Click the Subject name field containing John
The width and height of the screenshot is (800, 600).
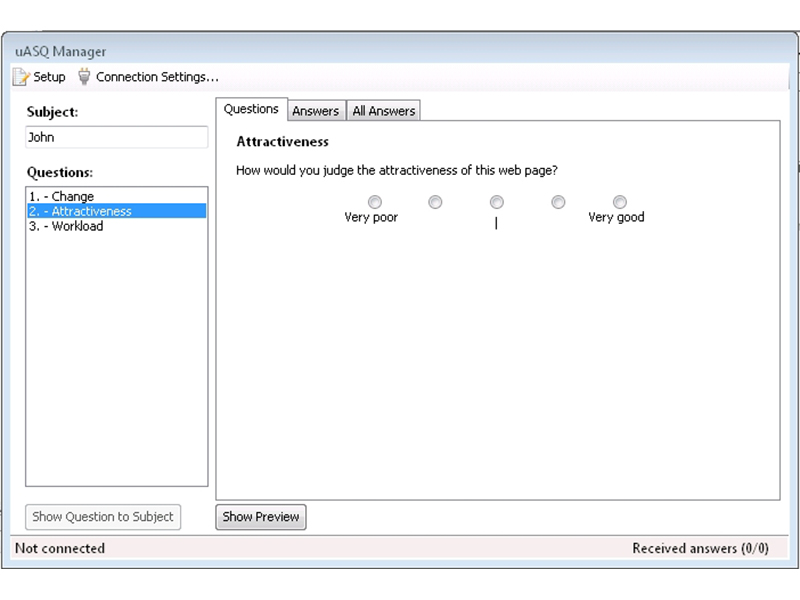pos(116,138)
